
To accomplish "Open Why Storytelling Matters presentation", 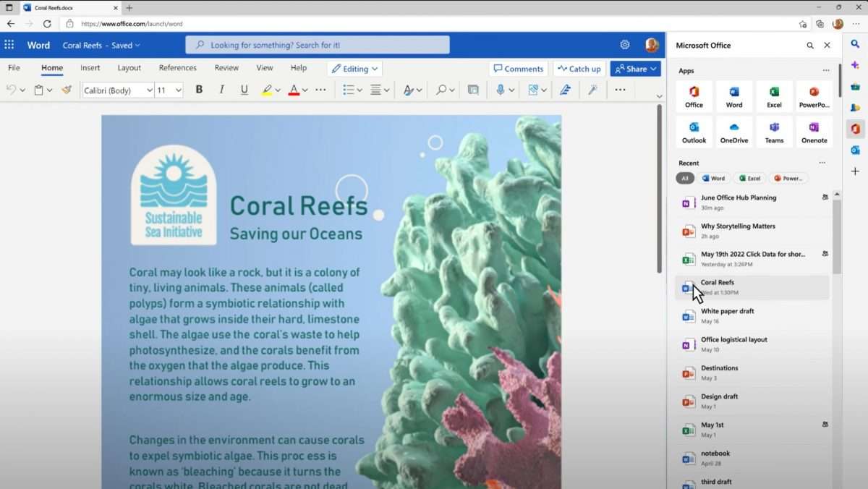I will [752, 231].
